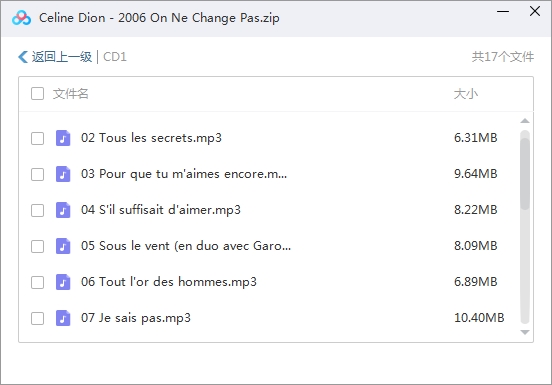Click the music file icon for 04 S'il suffisait d'aimer
The height and width of the screenshot is (385, 552).
[x=63, y=210]
